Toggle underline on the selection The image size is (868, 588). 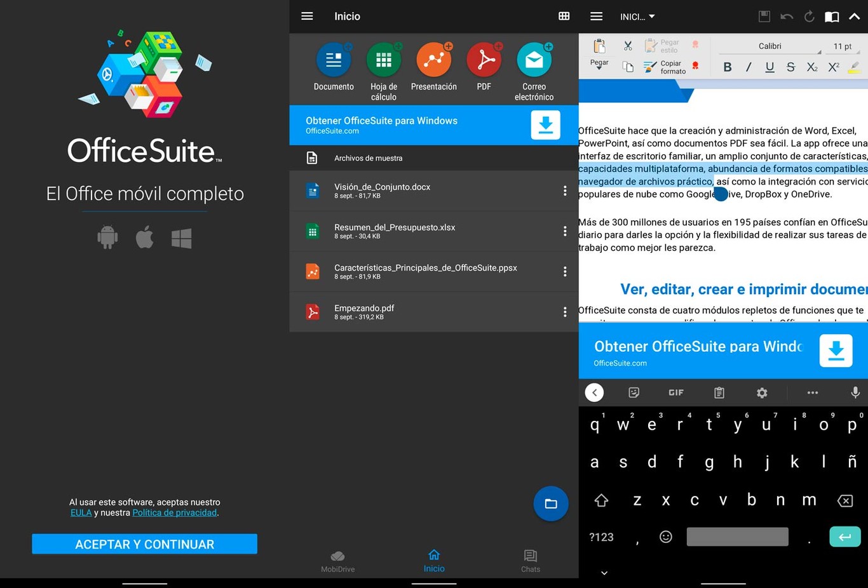[x=770, y=67]
